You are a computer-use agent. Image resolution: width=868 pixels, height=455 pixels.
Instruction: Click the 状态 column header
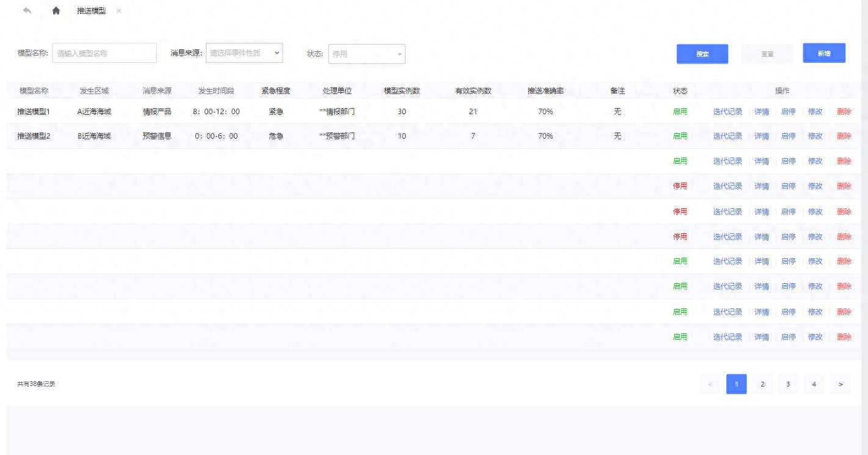(680, 91)
